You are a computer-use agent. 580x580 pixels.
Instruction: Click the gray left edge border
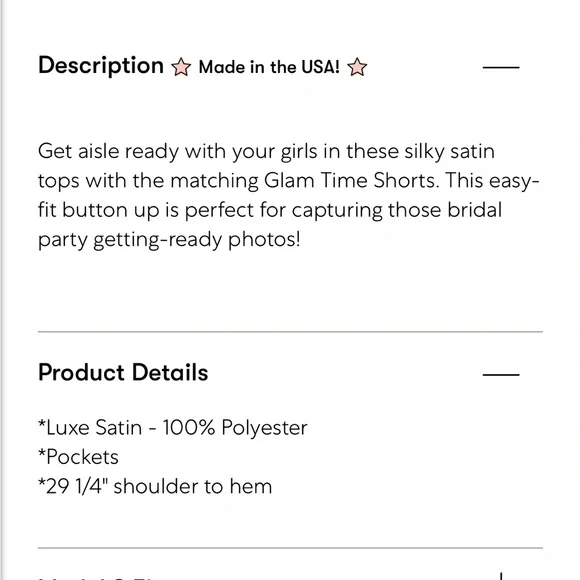click(2, 290)
